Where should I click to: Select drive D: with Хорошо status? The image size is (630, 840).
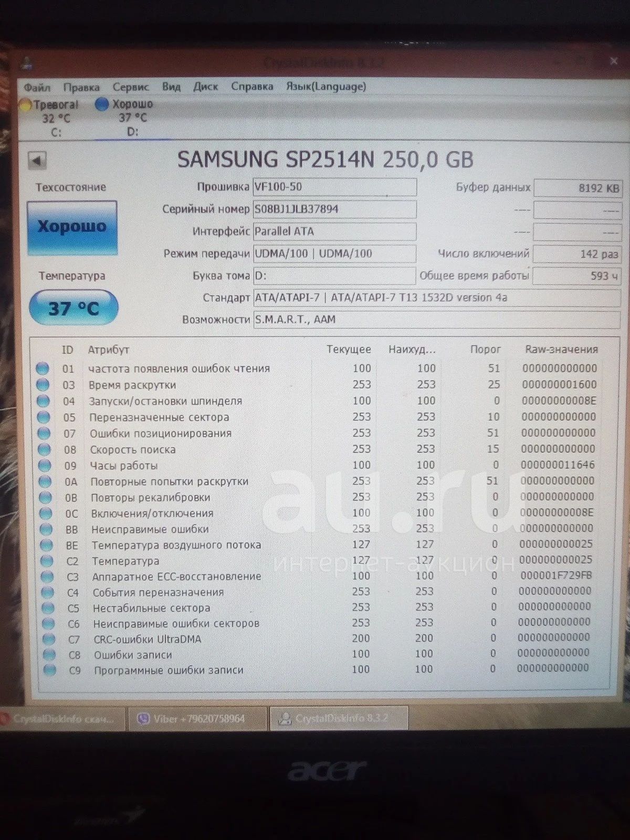(x=126, y=118)
